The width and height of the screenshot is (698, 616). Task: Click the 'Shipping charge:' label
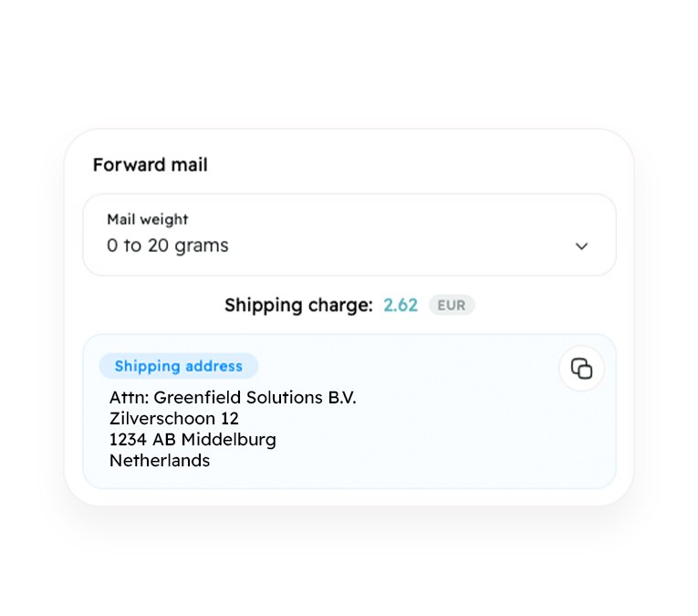coord(298,306)
